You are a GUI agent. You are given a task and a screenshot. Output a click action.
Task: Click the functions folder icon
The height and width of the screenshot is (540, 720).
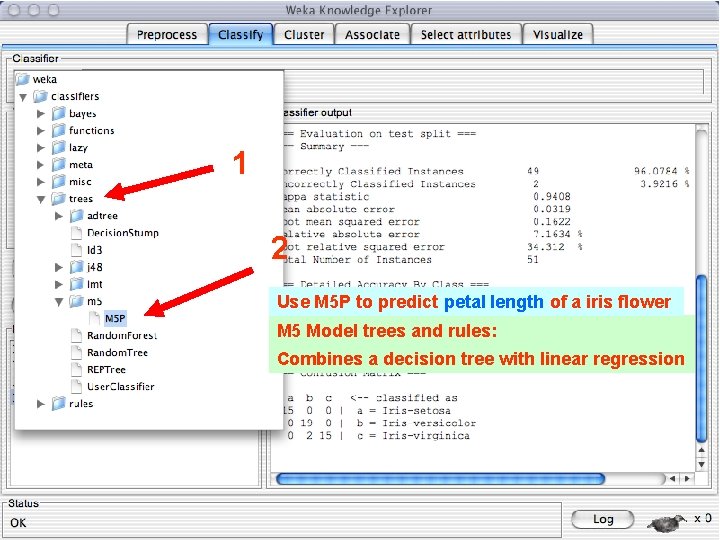[x=59, y=130]
